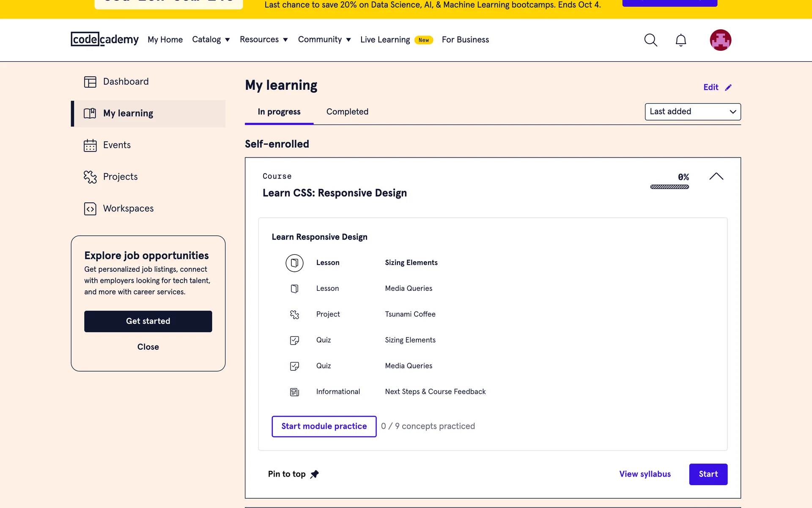Screen dimensions: 812x508
Task: Expand the Community menu
Action: [x=324, y=40]
